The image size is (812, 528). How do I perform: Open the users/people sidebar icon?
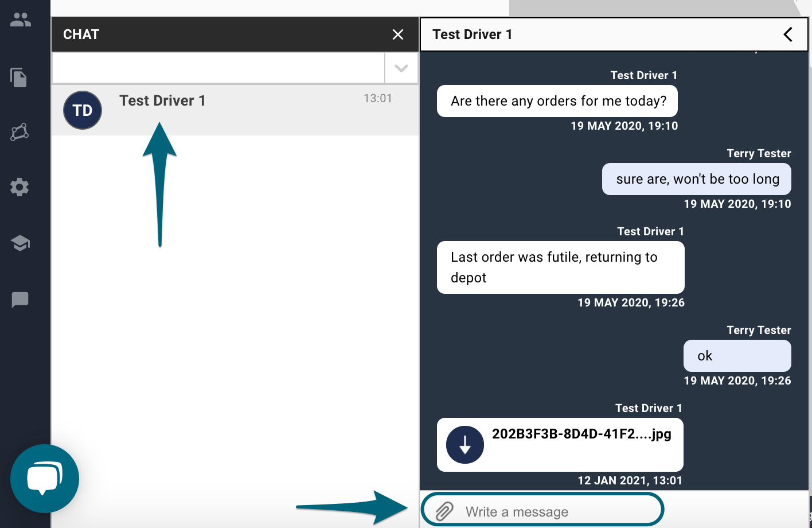21,20
